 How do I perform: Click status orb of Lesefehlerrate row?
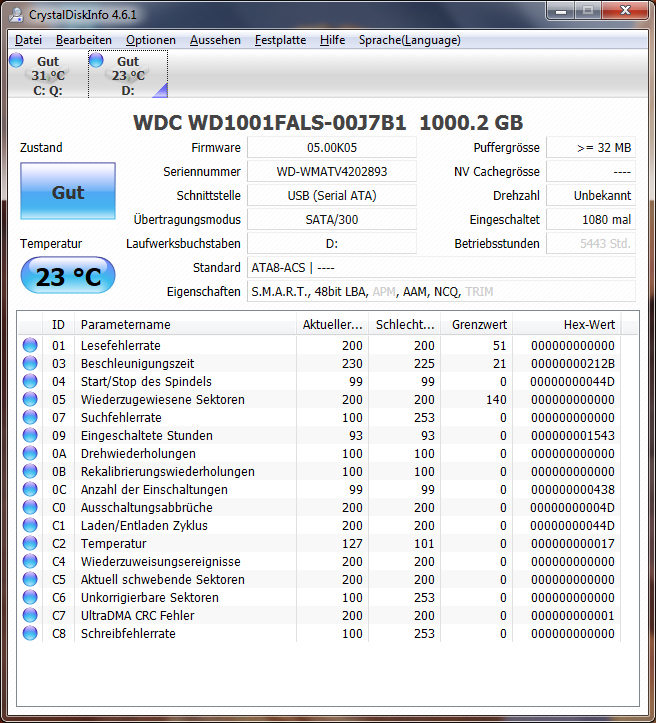30,345
